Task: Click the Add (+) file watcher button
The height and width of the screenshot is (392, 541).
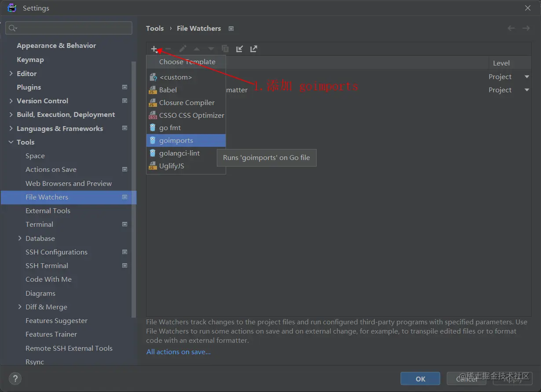Action: (154, 49)
